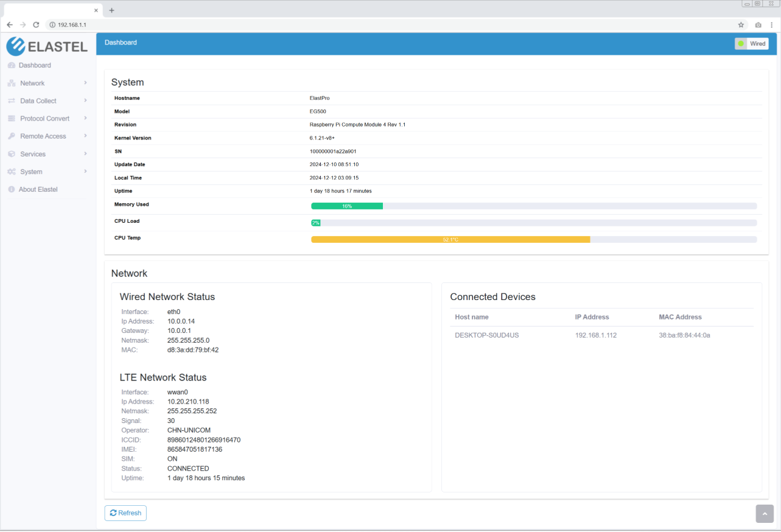This screenshot has height=532, width=781.
Task: Expand the Network menu chevron
Action: (x=85, y=83)
